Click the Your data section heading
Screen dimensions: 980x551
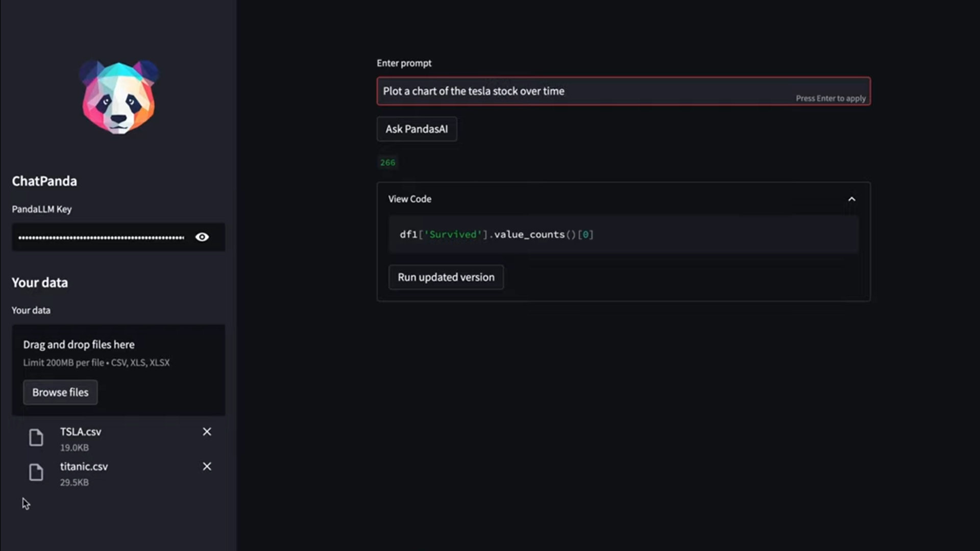point(40,283)
